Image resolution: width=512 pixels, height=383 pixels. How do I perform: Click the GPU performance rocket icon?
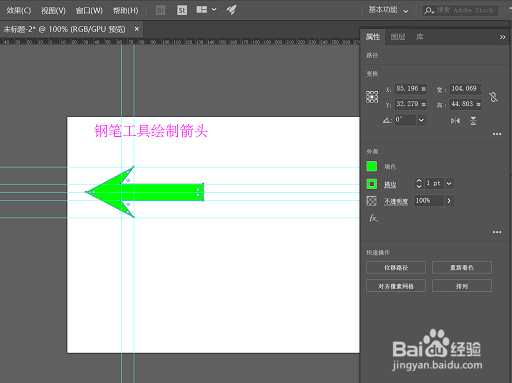click(x=232, y=10)
